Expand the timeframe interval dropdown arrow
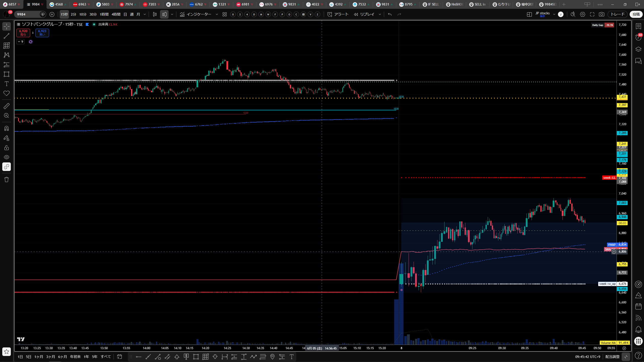644x362 pixels. tap(145, 14)
